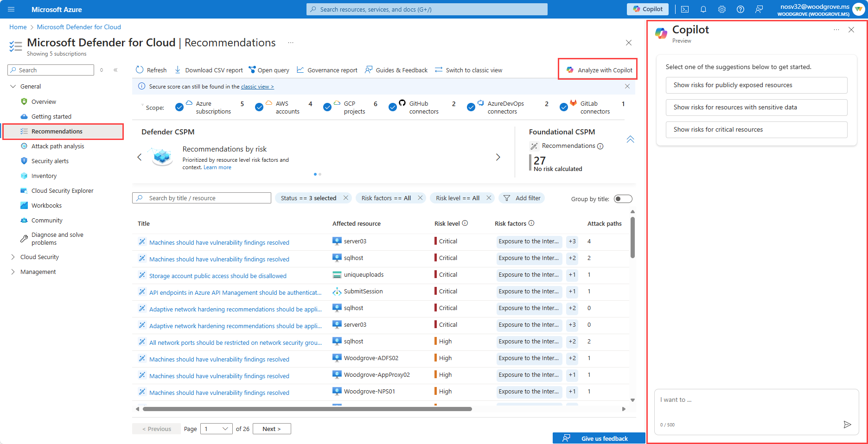Click Add filter

point(522,198)
